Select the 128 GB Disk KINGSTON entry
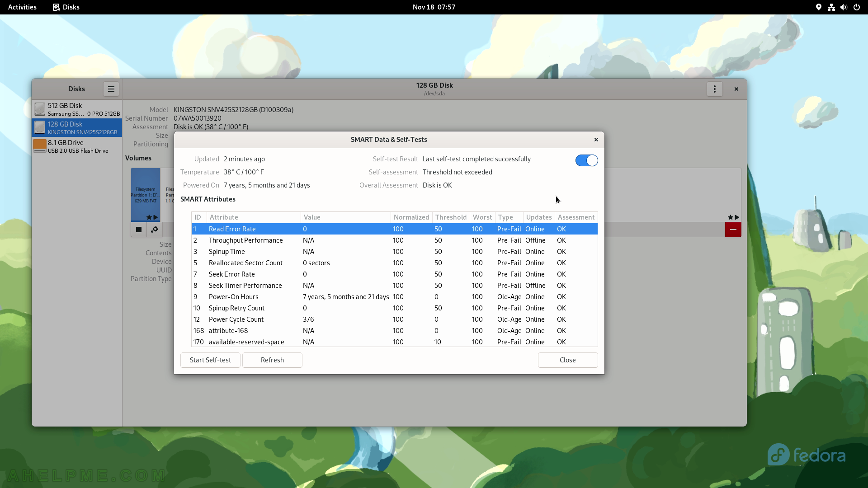 77,128
